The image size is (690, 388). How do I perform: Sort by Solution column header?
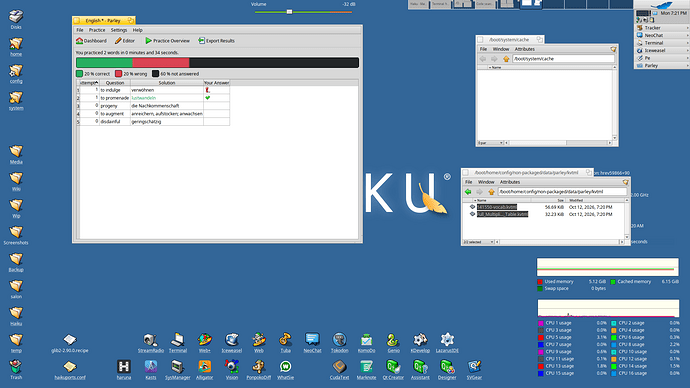[x=167, y=83]
